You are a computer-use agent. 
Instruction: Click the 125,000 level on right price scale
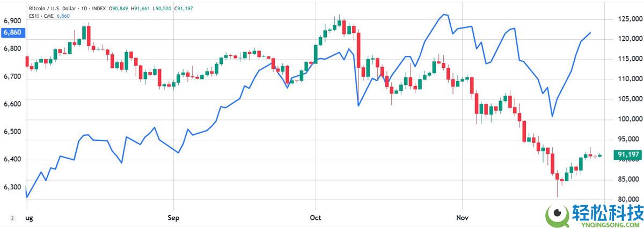tap(630, 19)
